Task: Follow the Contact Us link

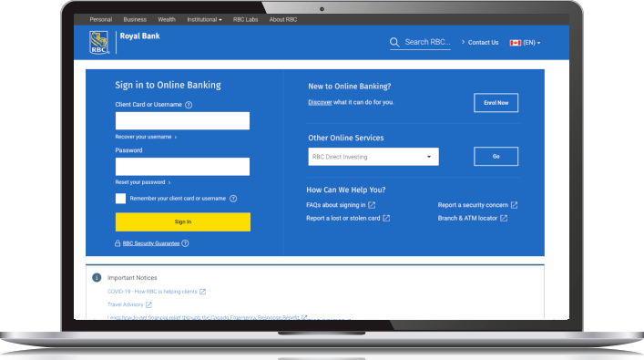Action: 483,43
